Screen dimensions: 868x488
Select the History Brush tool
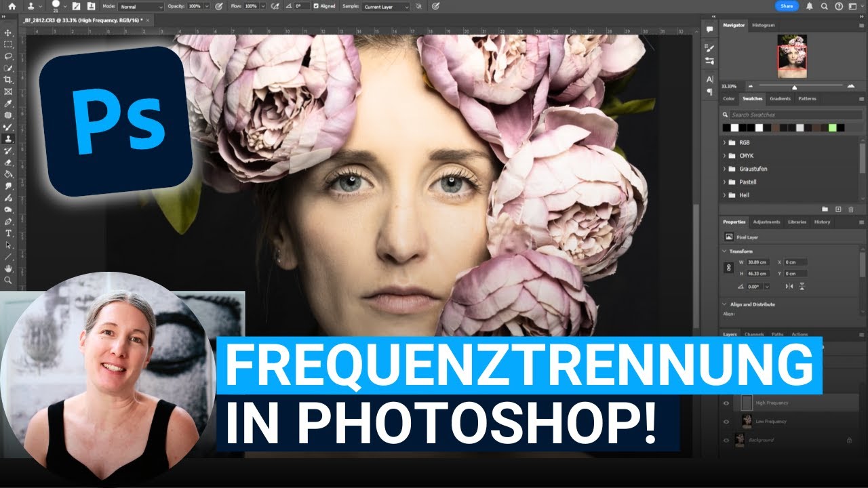click(8, 150)
